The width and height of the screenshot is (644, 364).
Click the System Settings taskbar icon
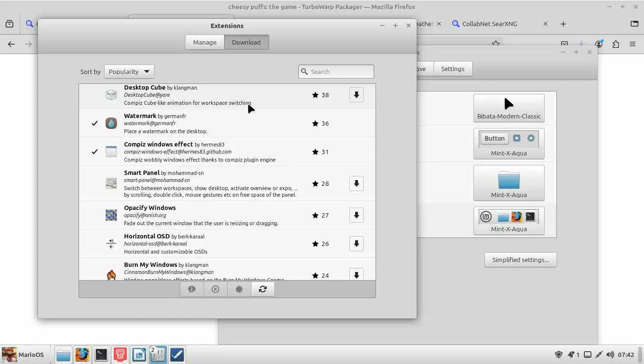[x=158, y=355]
